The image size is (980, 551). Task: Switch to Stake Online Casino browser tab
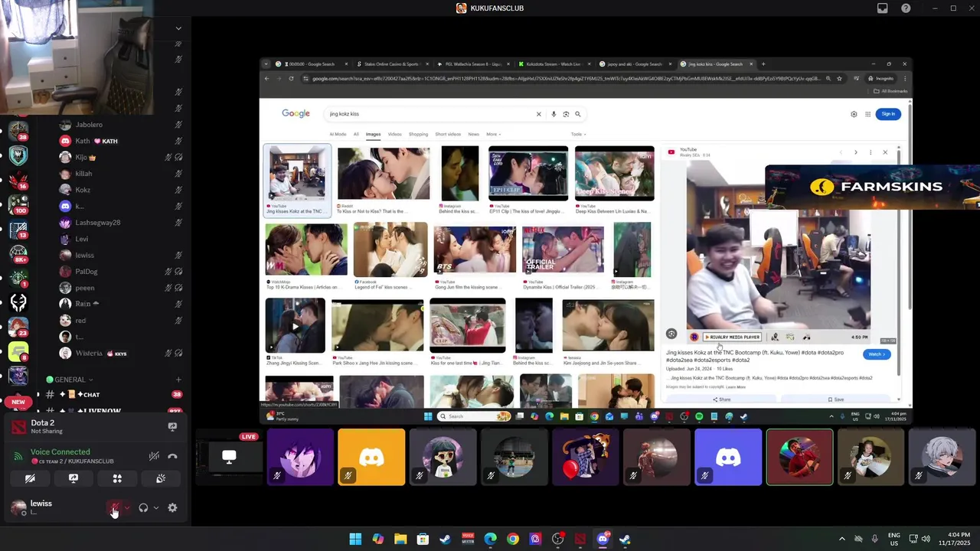[x=392, y=64]
